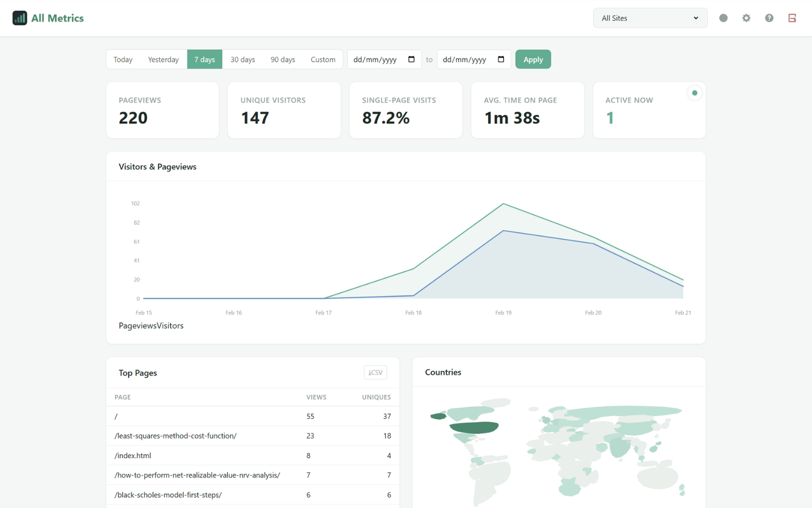The width and height of the screenshot is (812, 508).
Task: Click the Feb 19 label on chart axis
Action: click(x=503, y=312)
